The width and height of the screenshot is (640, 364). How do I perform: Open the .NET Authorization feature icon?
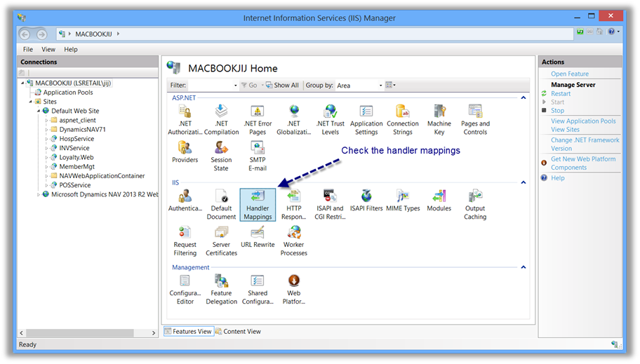pos(185,119)
